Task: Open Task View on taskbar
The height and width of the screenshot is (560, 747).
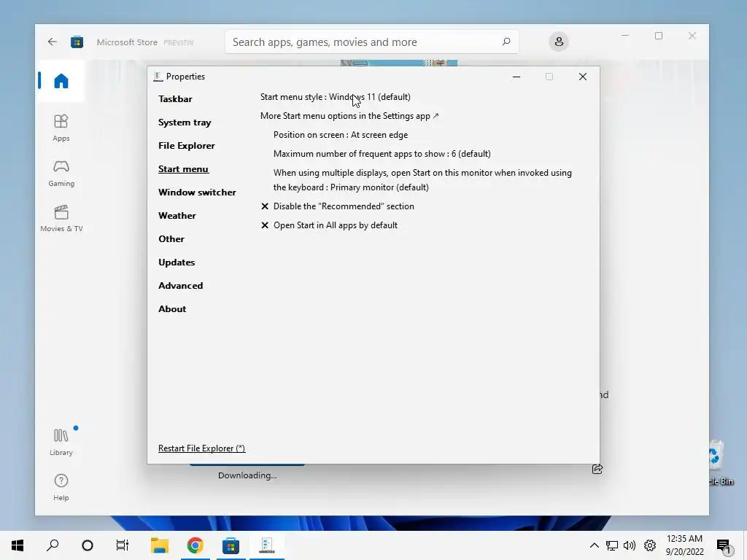Action: point(123,545)
